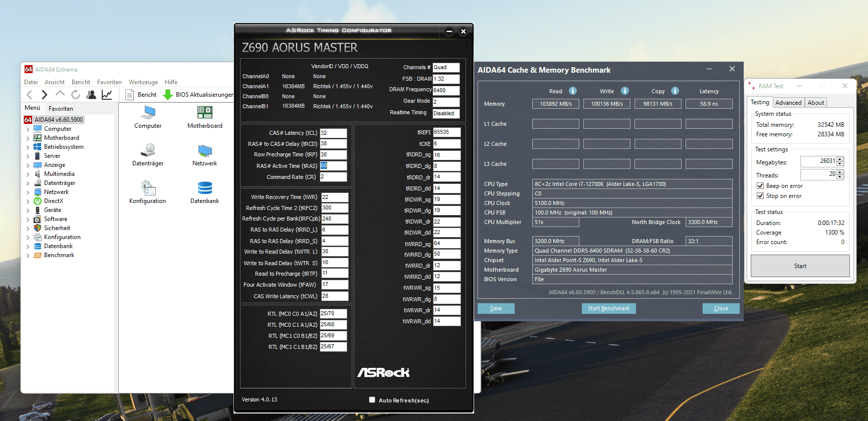Click Save in Cache & Memory Benchmark
868x421 pixels.
[x=496, y=308]
